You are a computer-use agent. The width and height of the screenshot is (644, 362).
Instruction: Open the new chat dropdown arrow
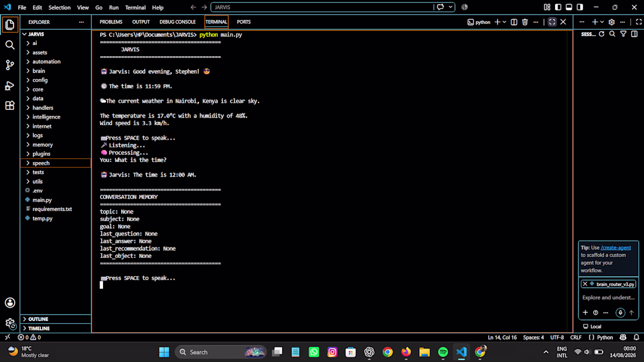602,22
